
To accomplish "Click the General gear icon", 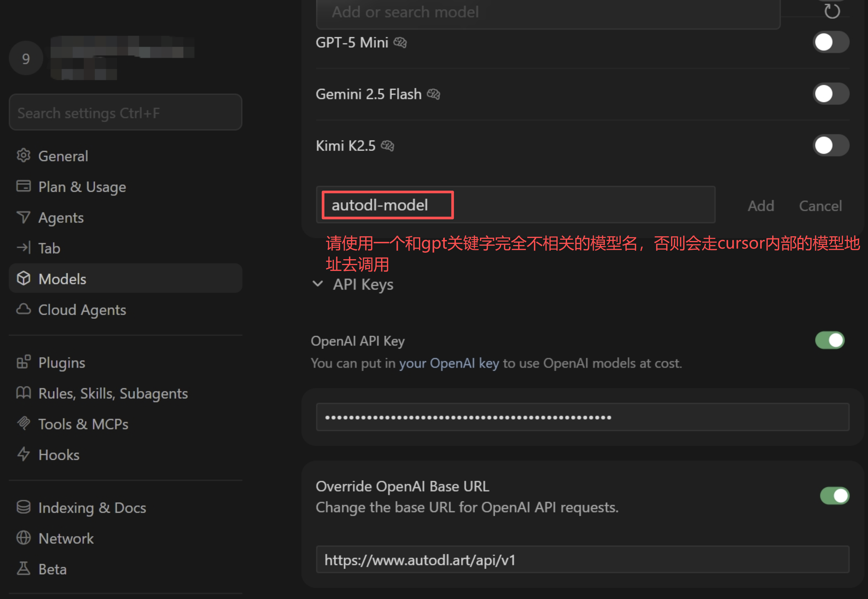I will click(x=23, y=155).
